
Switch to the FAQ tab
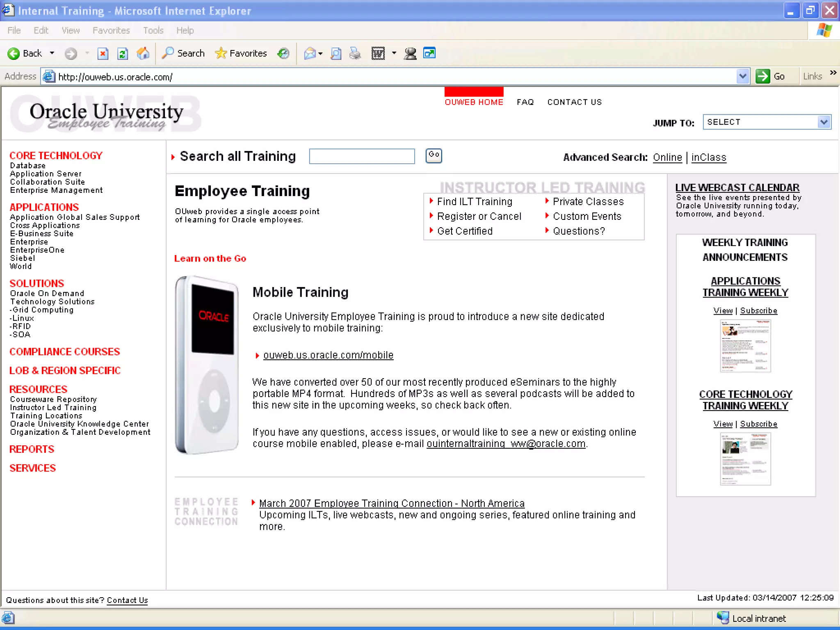coord(525,102)
